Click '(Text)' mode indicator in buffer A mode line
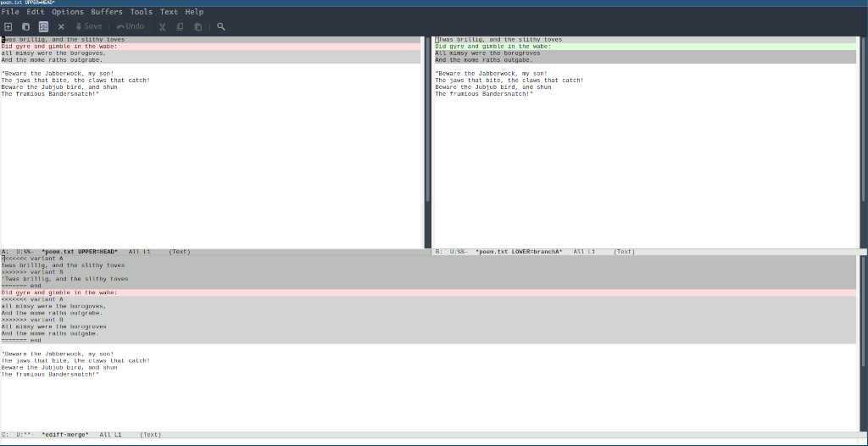Image resolution: width=868 pixels, height=446 pixels. [x=180, y=252]
